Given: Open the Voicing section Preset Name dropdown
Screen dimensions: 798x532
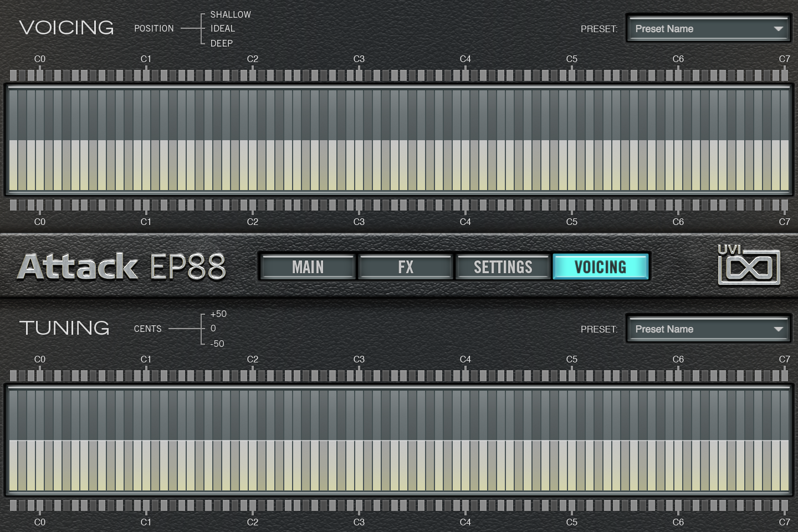Looking at the screenshot, I should coord(709,29).
